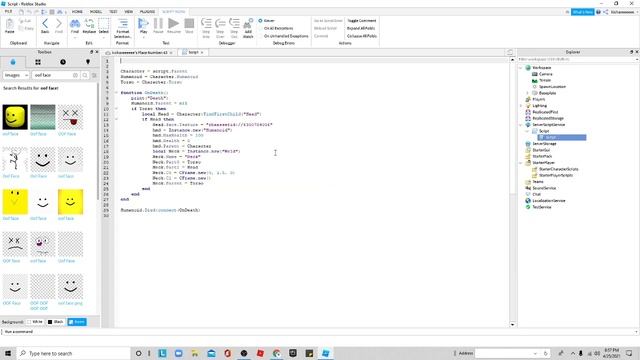Expand the Lighting tree node
The height and width of the screenshot is (360, 640).
coord(520,106)
